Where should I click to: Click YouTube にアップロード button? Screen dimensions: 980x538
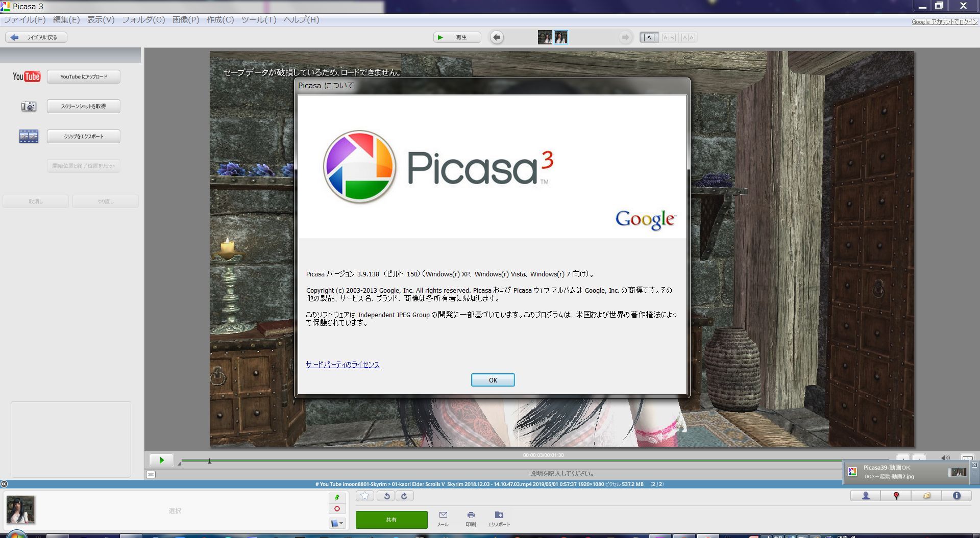pyautogui.click(x=84, y=76)
